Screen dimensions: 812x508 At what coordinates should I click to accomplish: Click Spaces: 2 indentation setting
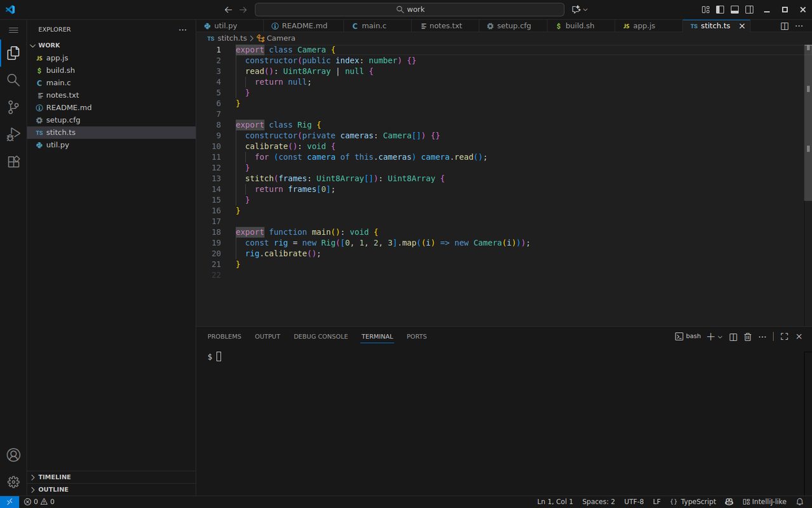click(x=598, y=502)
